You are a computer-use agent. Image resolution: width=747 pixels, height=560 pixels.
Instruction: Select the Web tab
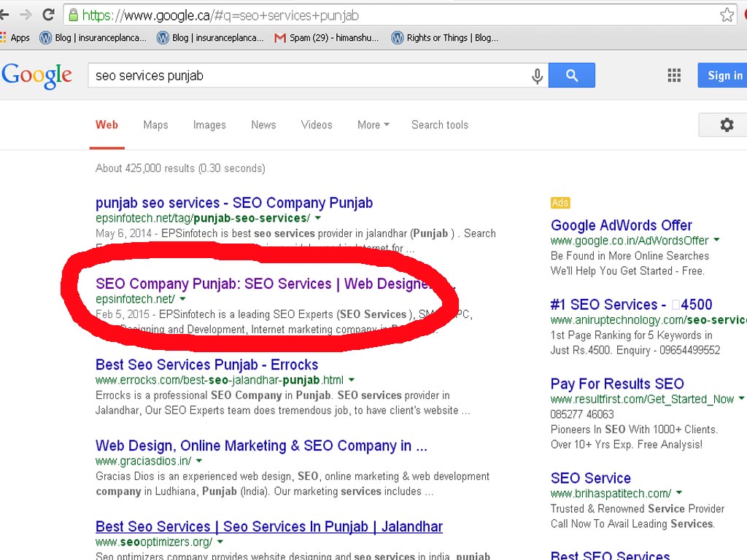click(107, 125)
